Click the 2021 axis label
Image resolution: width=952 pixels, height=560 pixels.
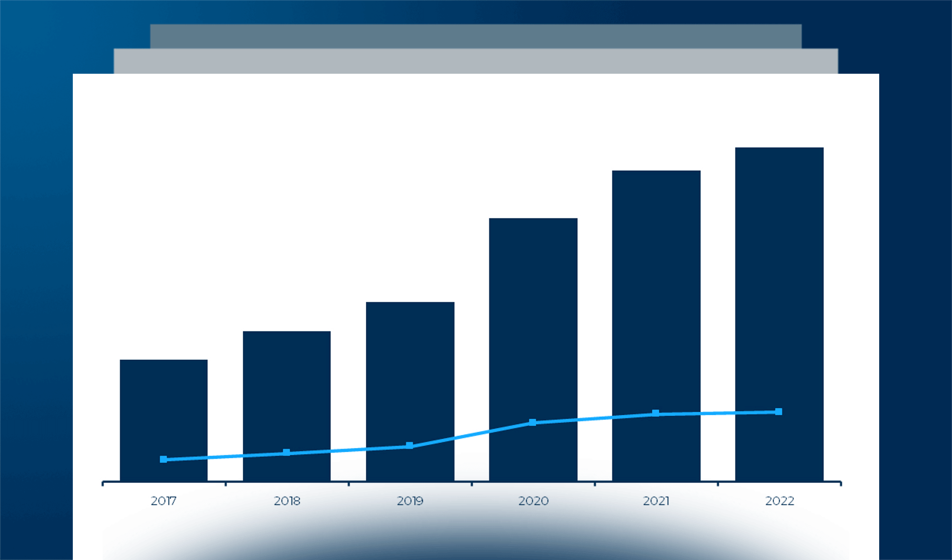coord(656,501)
